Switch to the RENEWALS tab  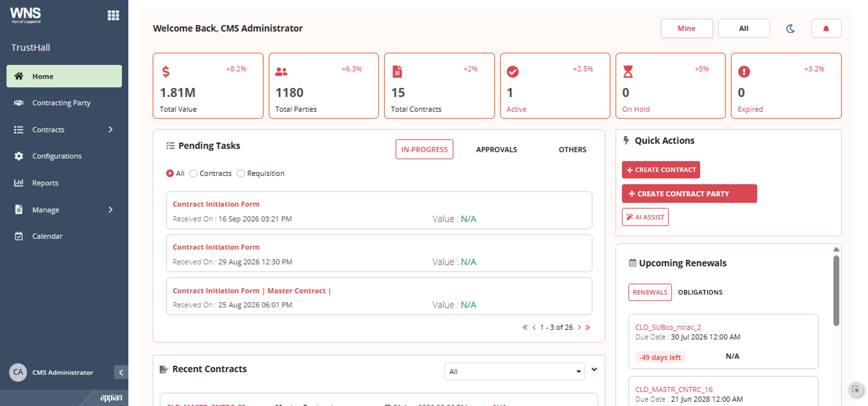coord(650,292)
